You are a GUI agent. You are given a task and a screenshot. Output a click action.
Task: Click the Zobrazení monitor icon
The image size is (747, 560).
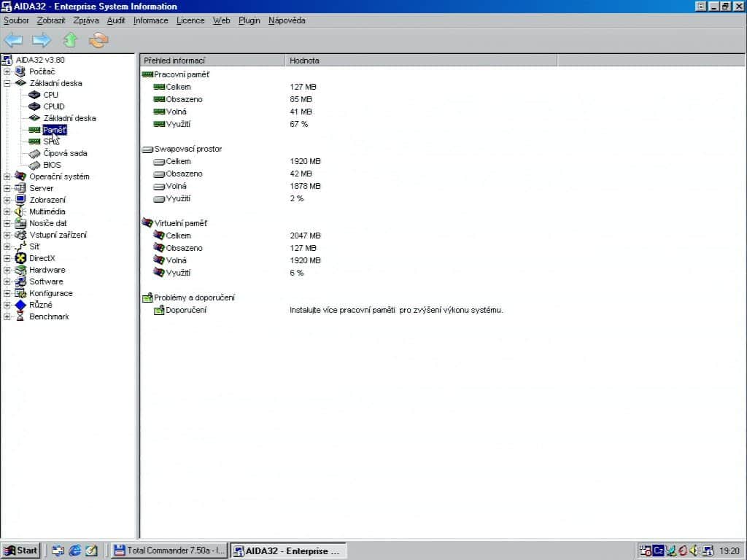point(20,200)
